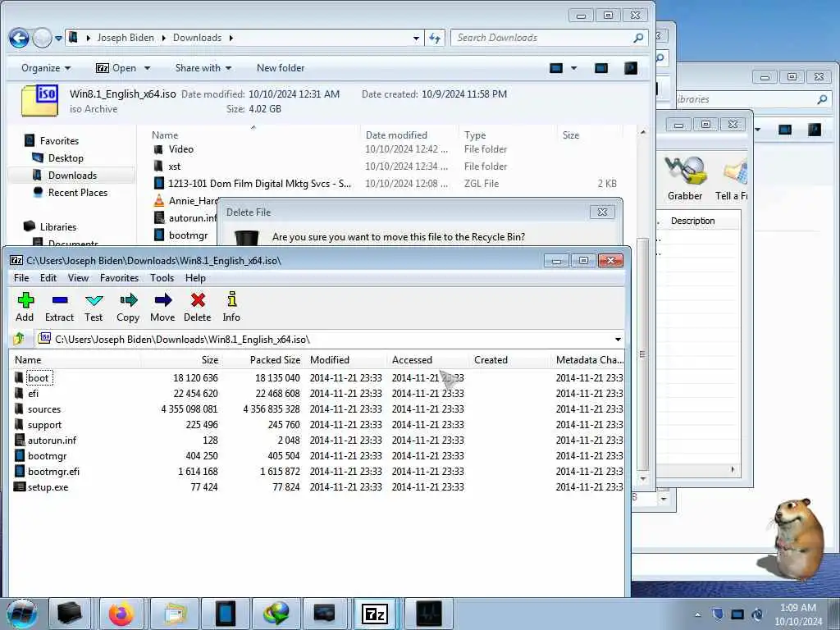The height and width of the screenshot is (630, 840).
Task: Select the efi folder in 7-Zip list
Action: tap(33, 393)
